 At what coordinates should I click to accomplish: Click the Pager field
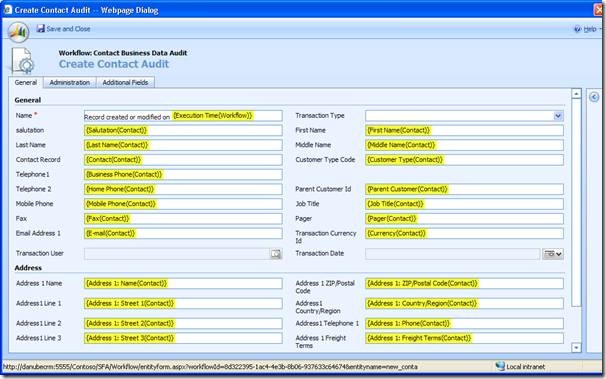click(464, 219)
